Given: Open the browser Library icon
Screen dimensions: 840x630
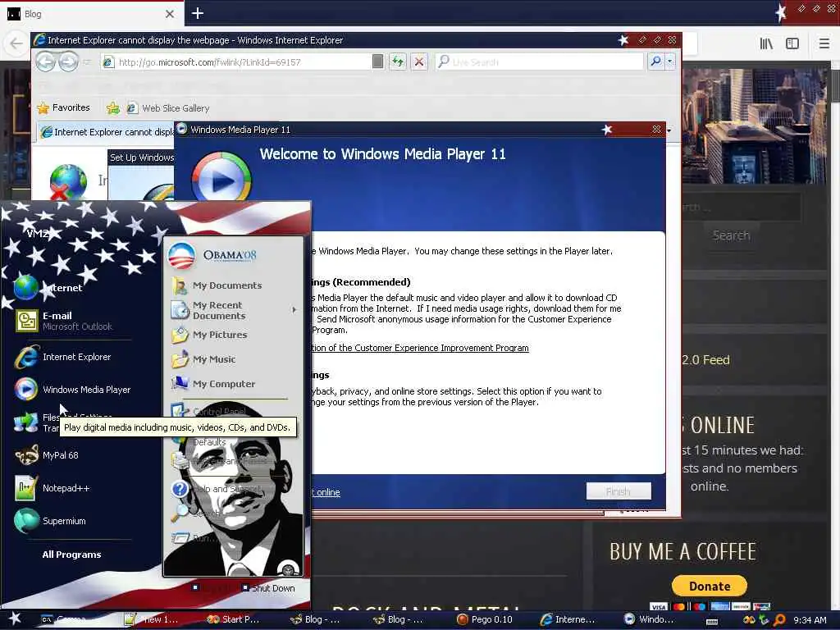Looking at the screenshot, I should tap(766, 43).
